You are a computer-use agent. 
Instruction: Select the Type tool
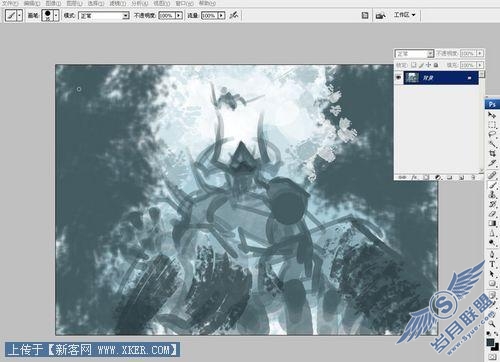(x=492, y=264)
